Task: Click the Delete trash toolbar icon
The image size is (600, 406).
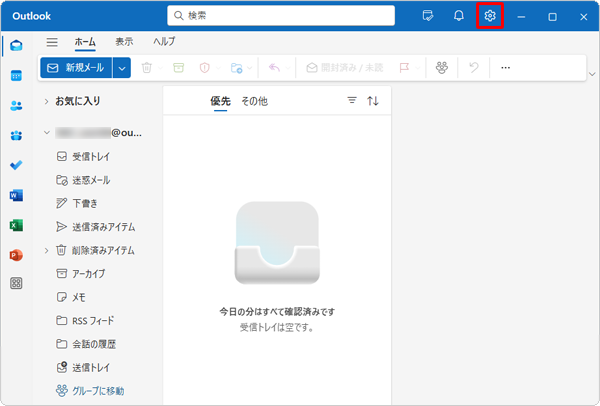Action: coord(147,68)
